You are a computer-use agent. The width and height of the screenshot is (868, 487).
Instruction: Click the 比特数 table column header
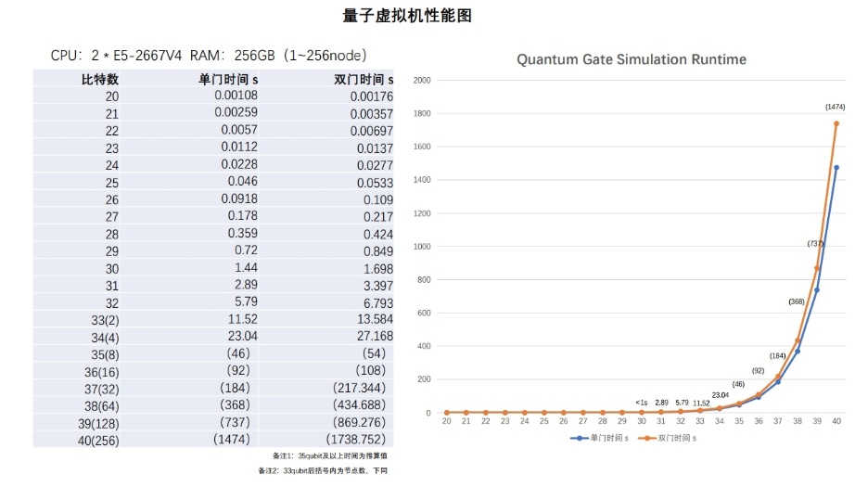coord(100,80)
